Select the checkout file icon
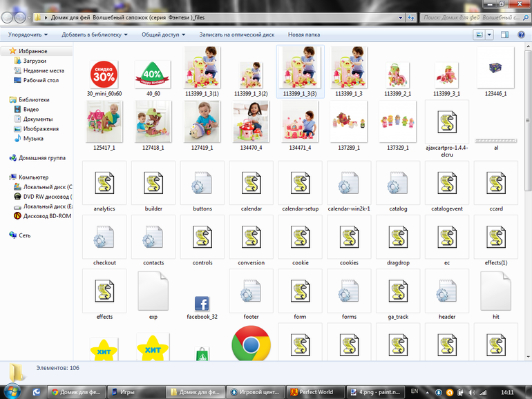This screenshot has width=532, height=399. point(104,237)
